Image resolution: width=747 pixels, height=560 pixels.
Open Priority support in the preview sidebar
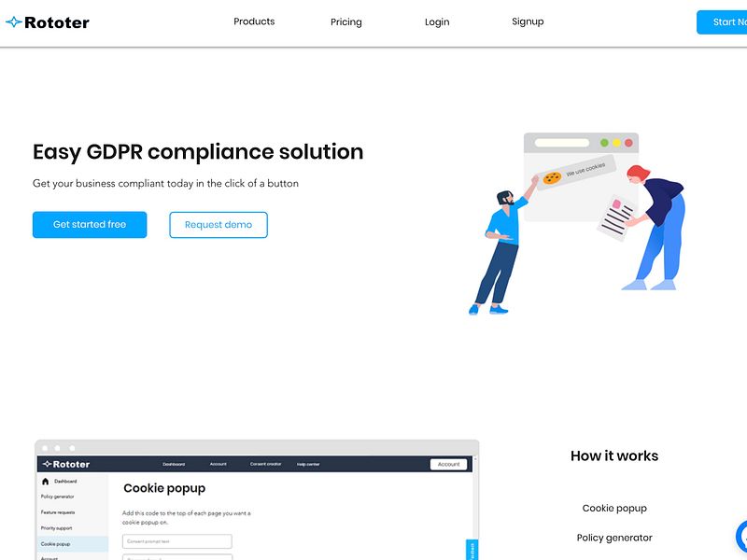(x=56, y=528)
